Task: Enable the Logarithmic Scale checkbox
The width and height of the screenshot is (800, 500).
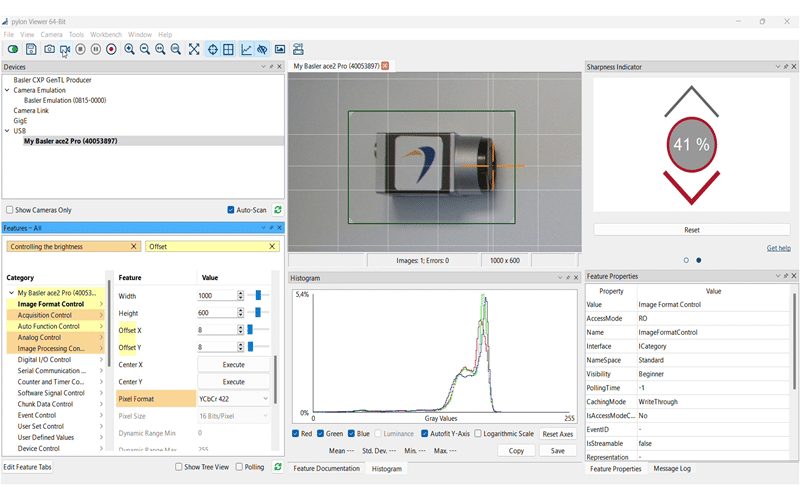Action: (x=478, y=434)
